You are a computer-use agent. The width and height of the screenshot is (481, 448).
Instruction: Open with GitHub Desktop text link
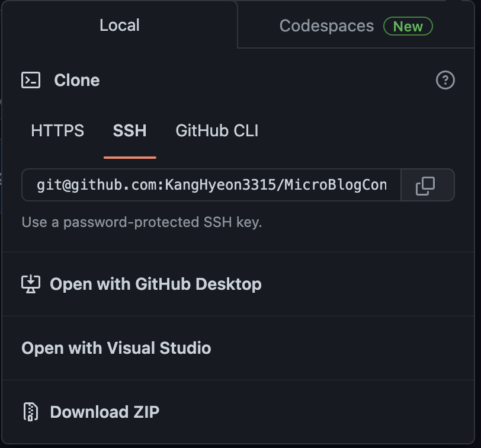tap(155, 284)
